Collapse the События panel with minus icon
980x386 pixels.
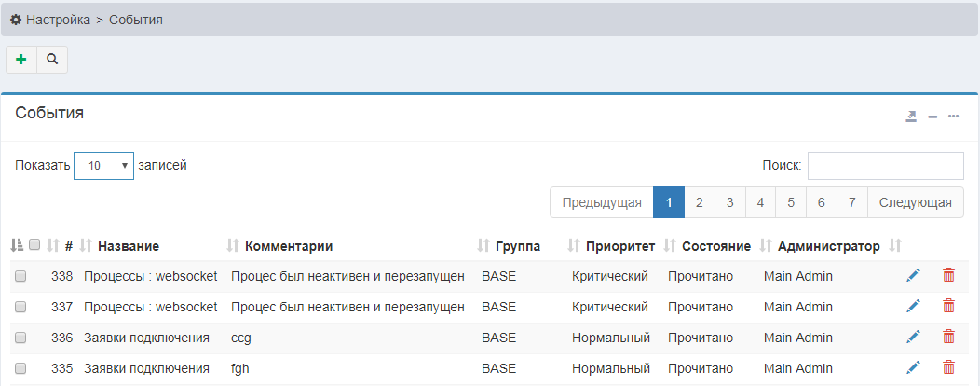932,117
